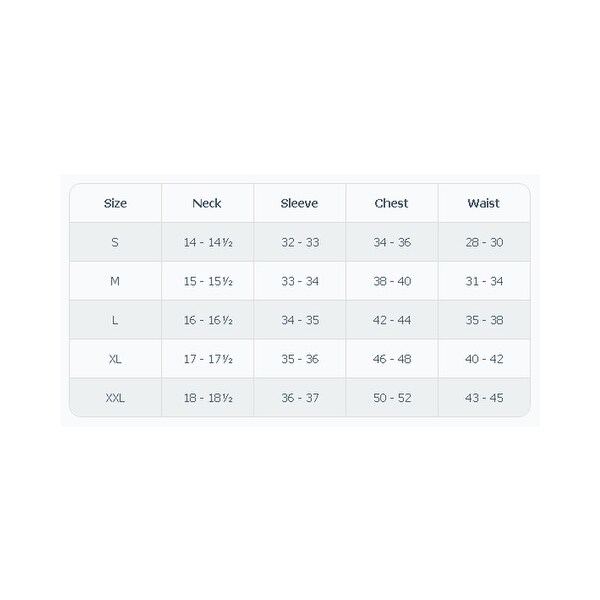This screenshot has height=600, width=600.
Task: Click the Size column header
Action: [115, 203]
